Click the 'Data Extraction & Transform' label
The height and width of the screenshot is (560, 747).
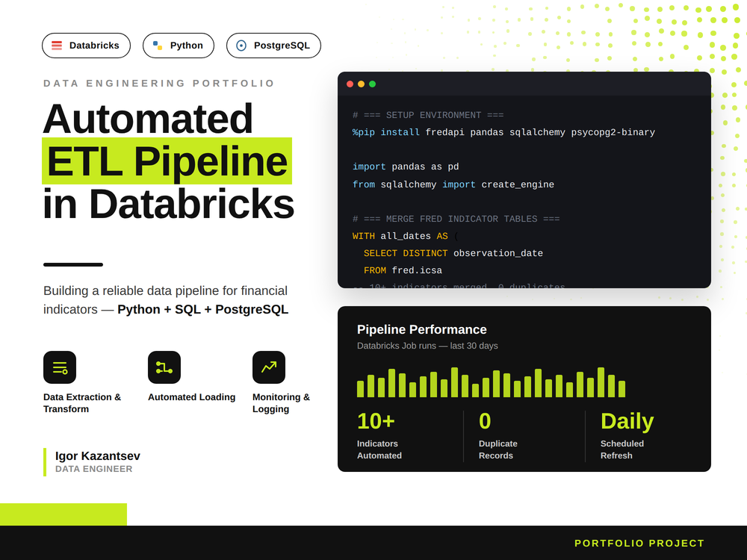82,403
